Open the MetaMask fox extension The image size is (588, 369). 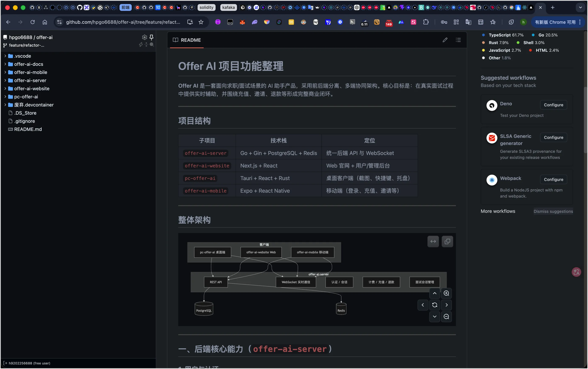(x=242, y=22)
